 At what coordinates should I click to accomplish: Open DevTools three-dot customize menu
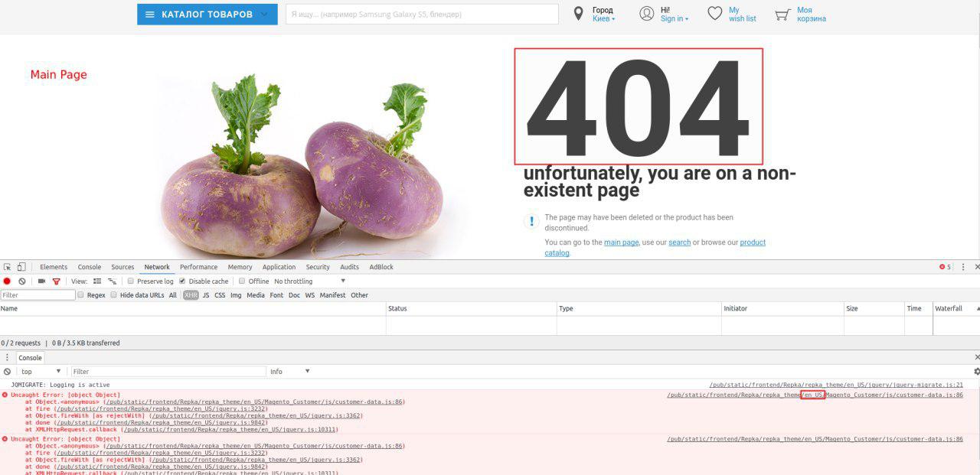click(962, 267)
